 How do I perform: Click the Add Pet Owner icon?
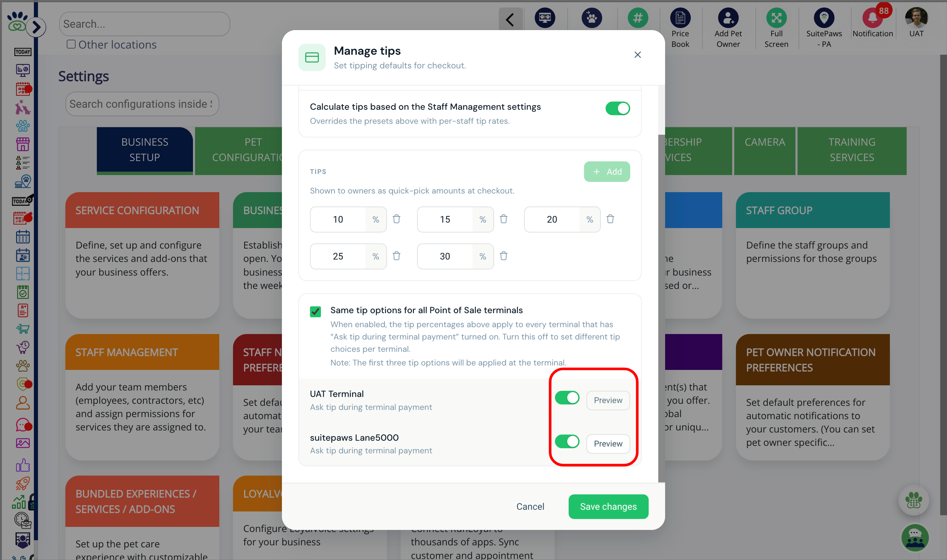pyautogui.click(x=728, y=18)
